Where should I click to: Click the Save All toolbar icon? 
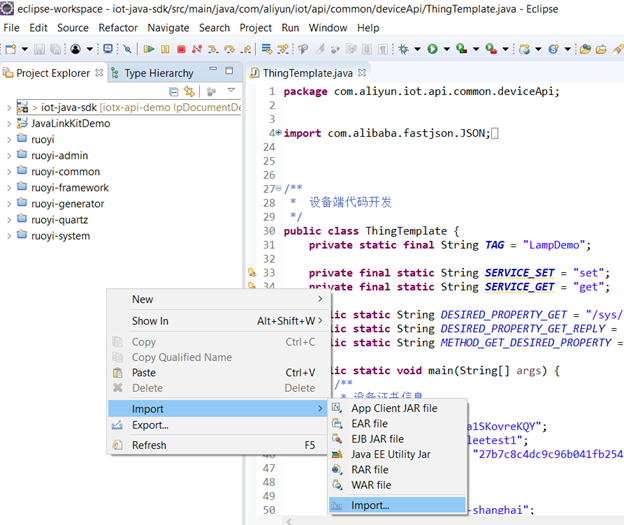coord(55,49)
